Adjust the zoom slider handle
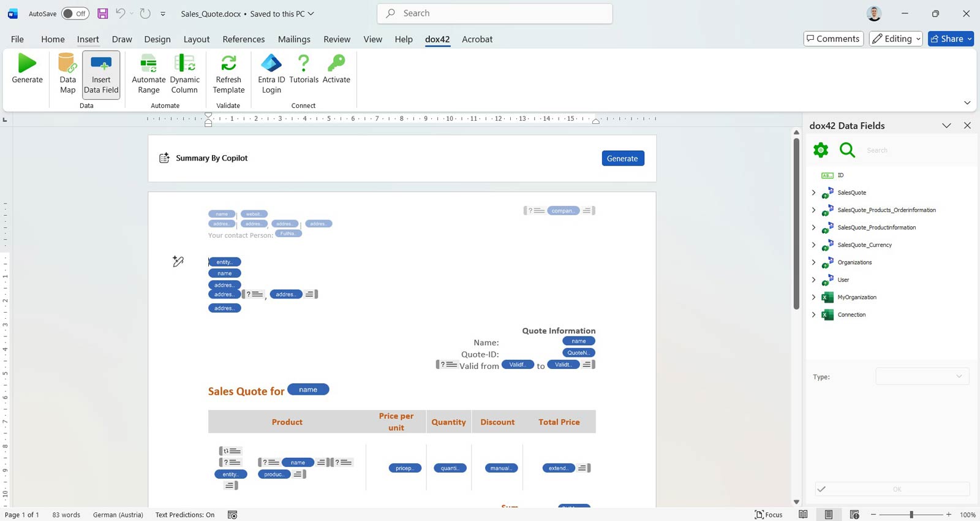980x521 pixels. click(x=911, y=515)
